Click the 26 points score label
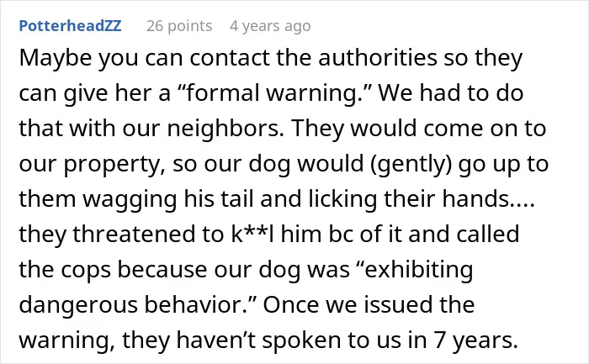This screenshot has width=589, height=364. point(179,26)
